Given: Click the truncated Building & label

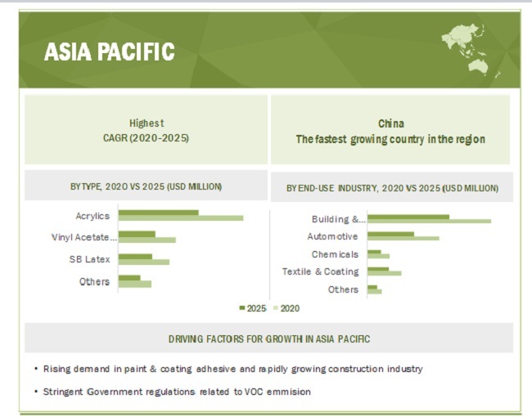Looking at the screenshot, I should pyautogui.click(x=338, y=219).
